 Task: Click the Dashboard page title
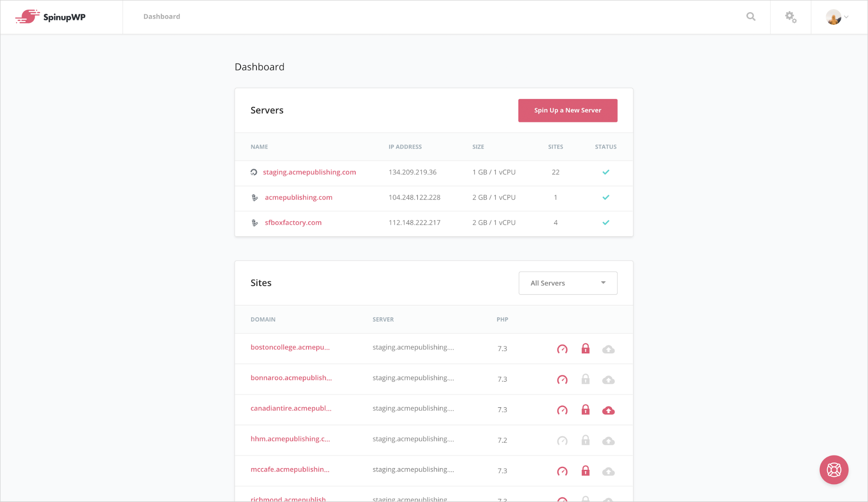(x=260, y=67)
